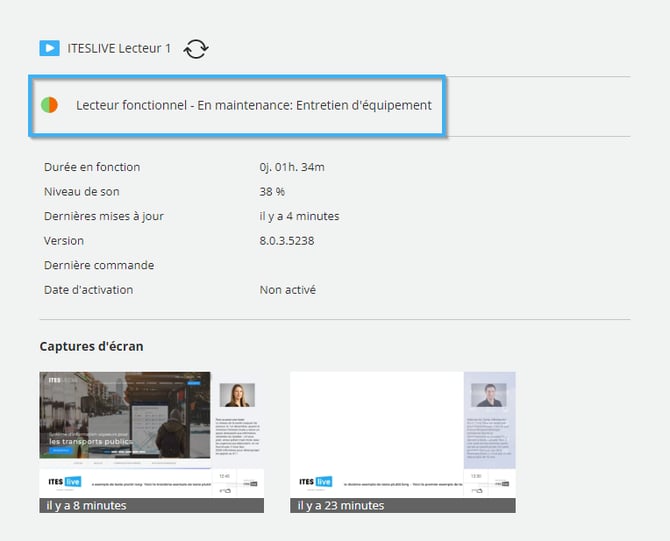Viewport: 670px width, 541px height.
Task: Click the Durée en fonction uptime value
Action: (x=291, y=167)
